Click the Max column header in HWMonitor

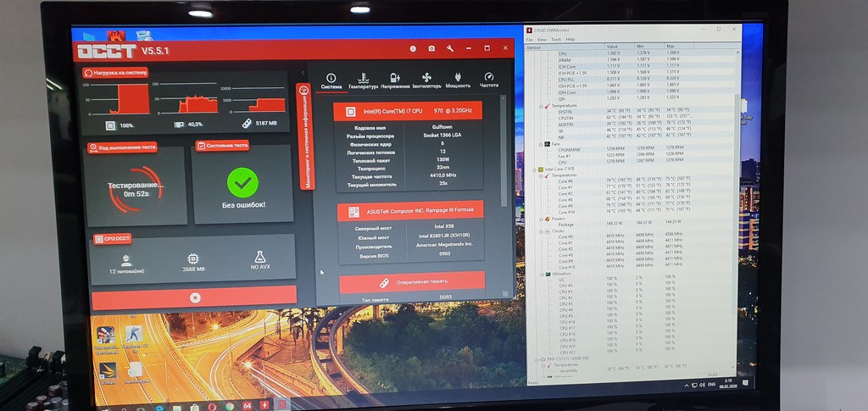[679, 47]
